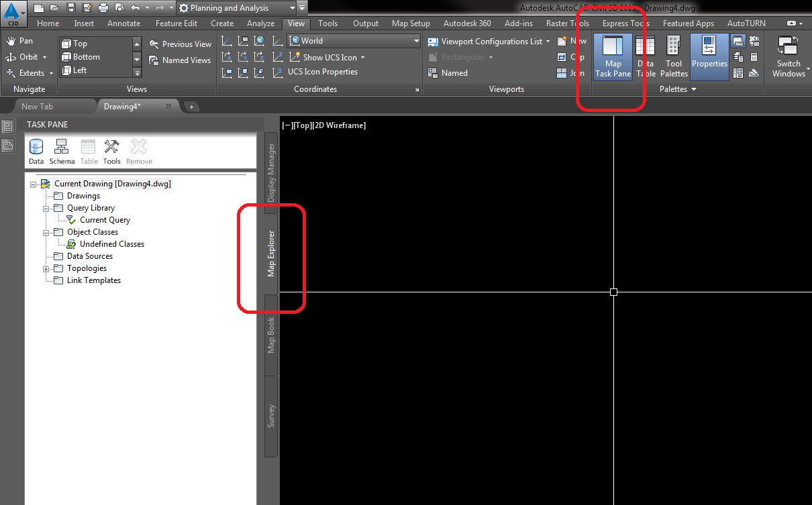Viewport: 812px width, 505px height.
Task: Click the Undo arrow icon
Action: click(135, 8)
